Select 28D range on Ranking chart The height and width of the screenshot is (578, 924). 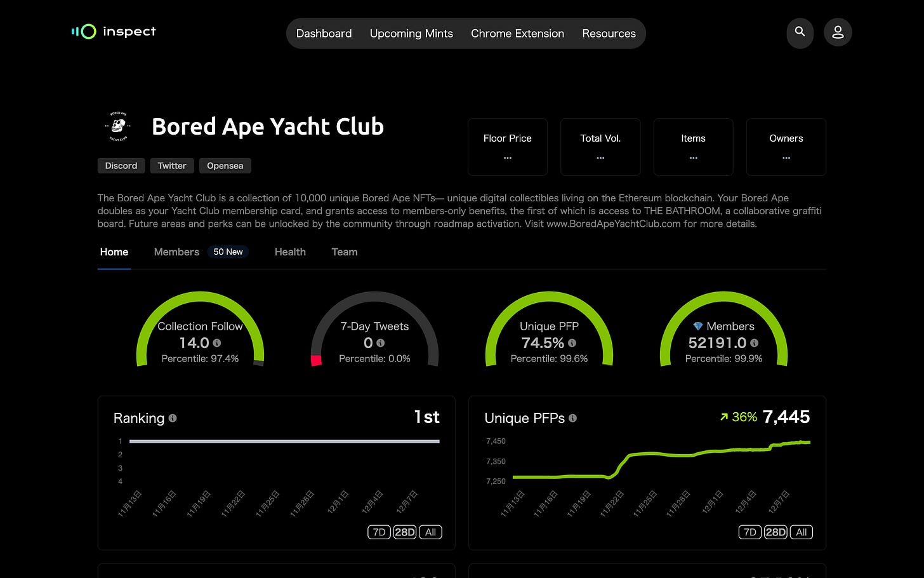405,532
